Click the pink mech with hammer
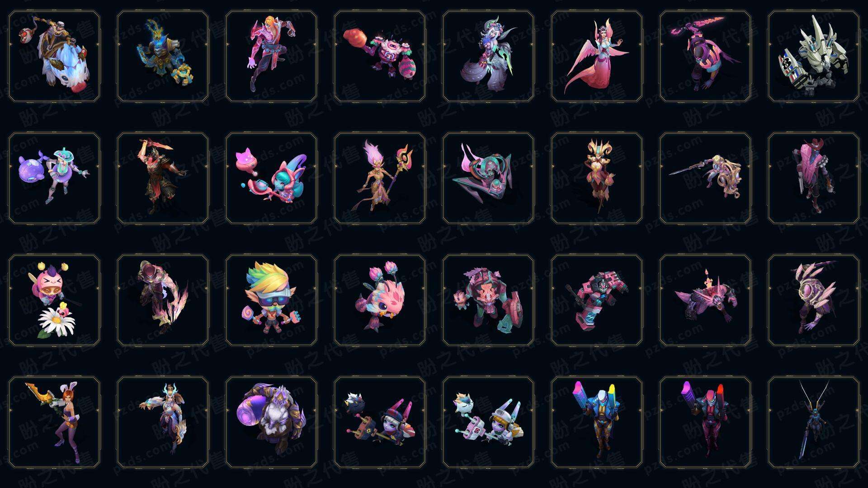The width and height of the screenshot is (868, 488). pos(597,300)
